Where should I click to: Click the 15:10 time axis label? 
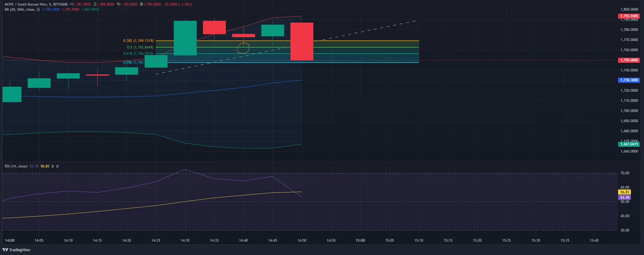(x=419, y=241)
